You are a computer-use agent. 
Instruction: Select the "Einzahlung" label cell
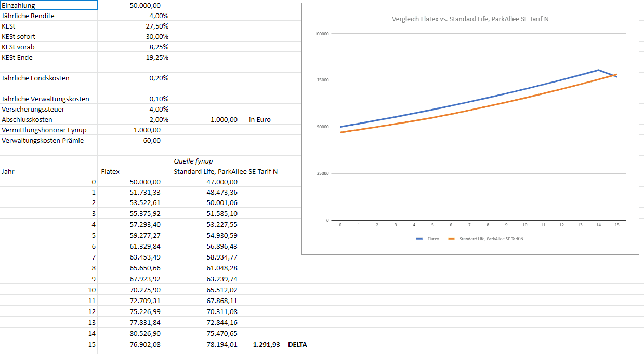[49, 5]
